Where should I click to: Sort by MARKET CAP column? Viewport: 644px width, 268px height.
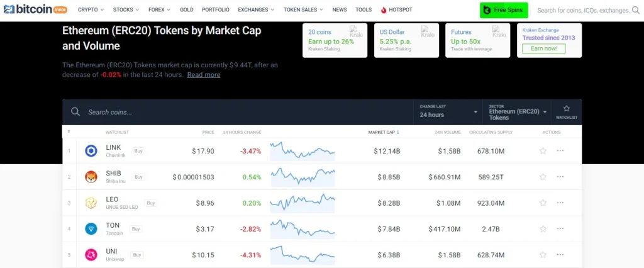384,132
